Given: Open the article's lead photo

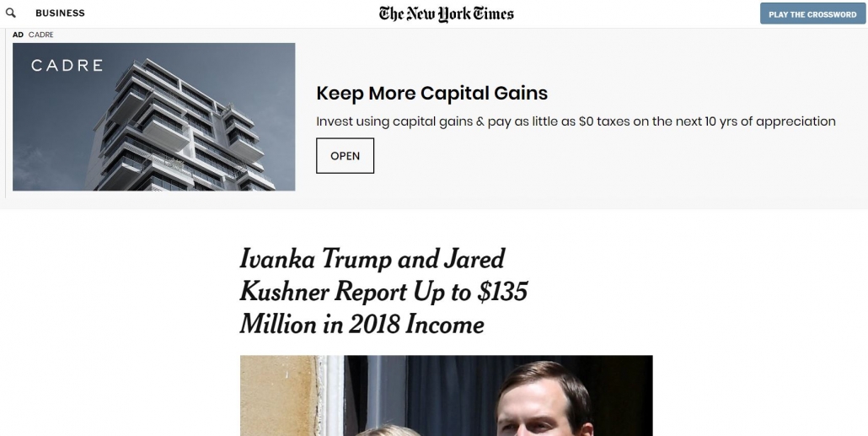Looking at the screenshot, I should click(x=446, y=395).
